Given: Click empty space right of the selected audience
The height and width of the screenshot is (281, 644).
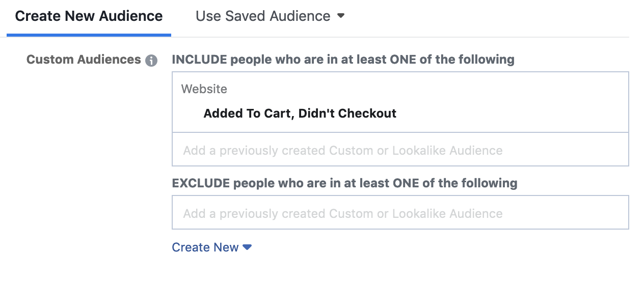Looking at the screenshot, I should click(x=509, y=113).
